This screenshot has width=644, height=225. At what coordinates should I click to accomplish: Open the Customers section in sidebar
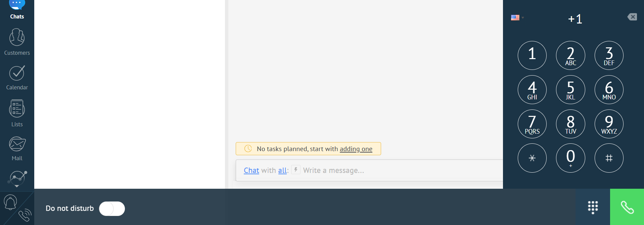pyautogui.click(x=17, y=42)
